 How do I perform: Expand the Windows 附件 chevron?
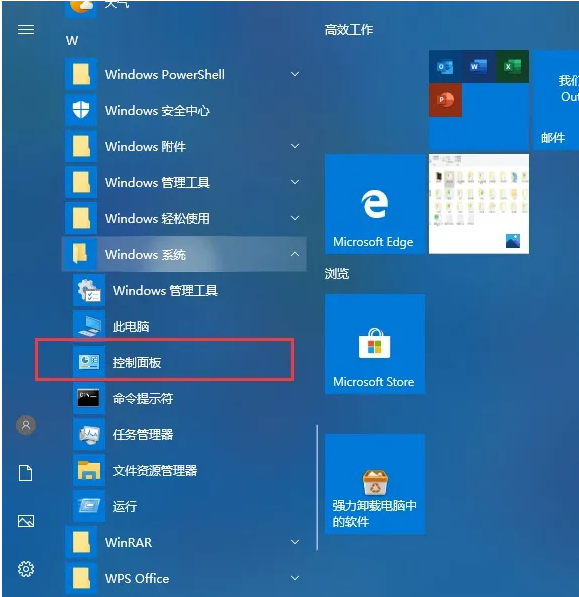click(x=295, y=146)
